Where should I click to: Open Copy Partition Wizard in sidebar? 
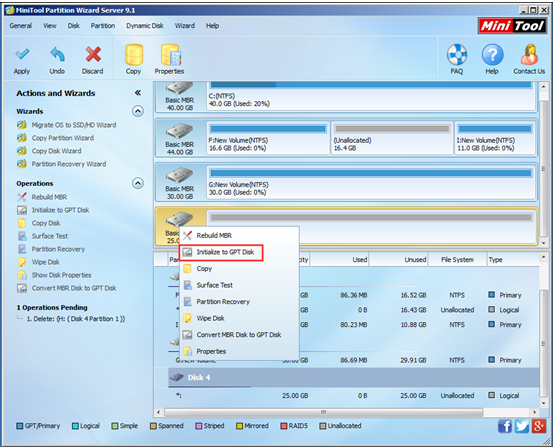pos(63,138)
